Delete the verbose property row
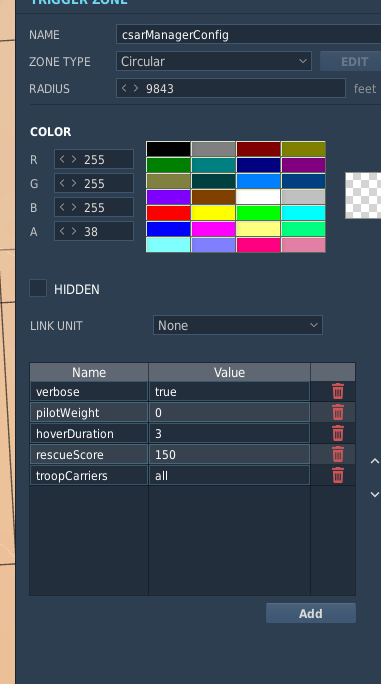 pos(338,391)
